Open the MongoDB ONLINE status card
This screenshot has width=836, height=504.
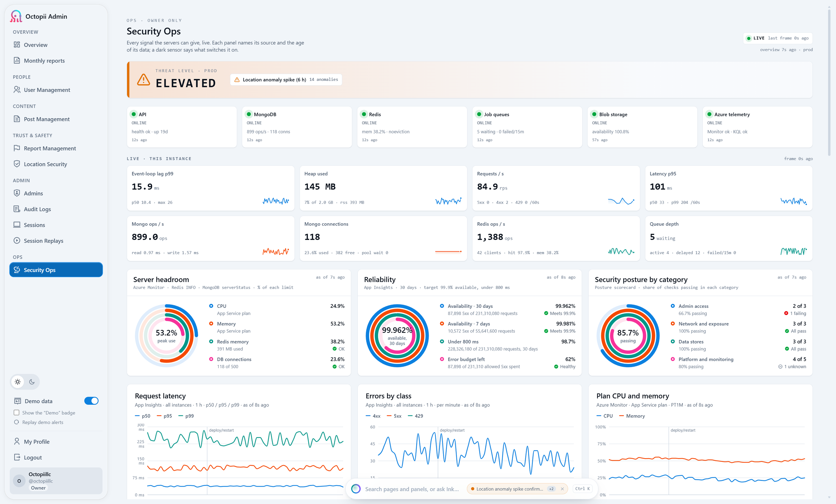(x=297, y=127)
